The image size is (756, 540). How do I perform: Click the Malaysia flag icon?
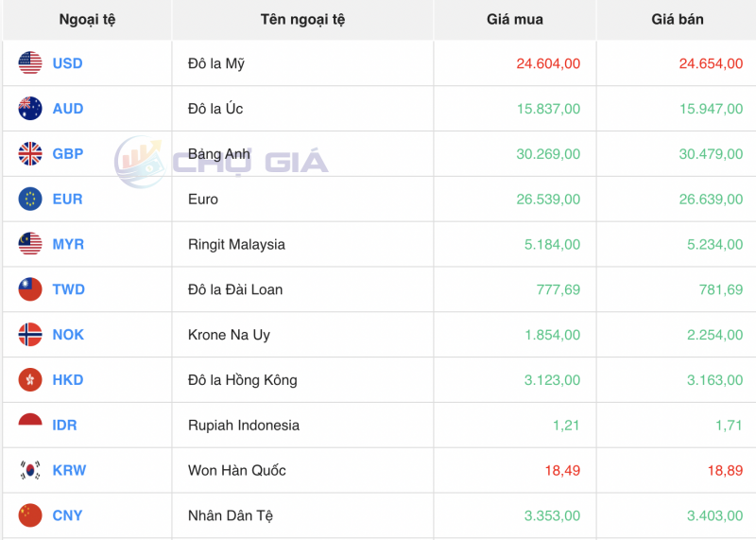click(30, 244)
